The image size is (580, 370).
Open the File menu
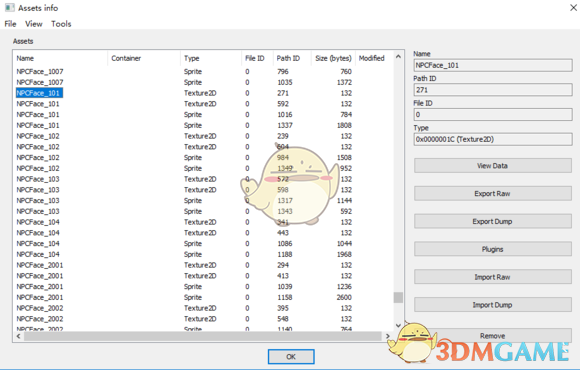pyautogui.click(x=10, y=24)
